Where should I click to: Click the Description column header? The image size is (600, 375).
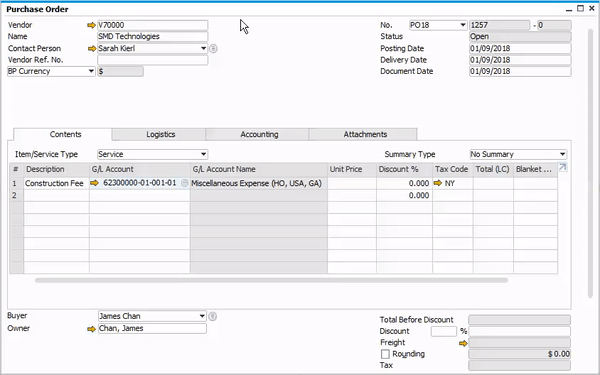coord(57,169)
